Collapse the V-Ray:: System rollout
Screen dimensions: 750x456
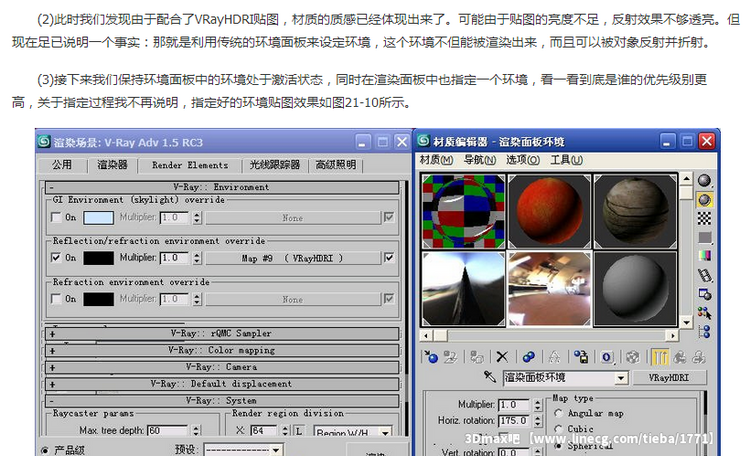click(222, 400)
